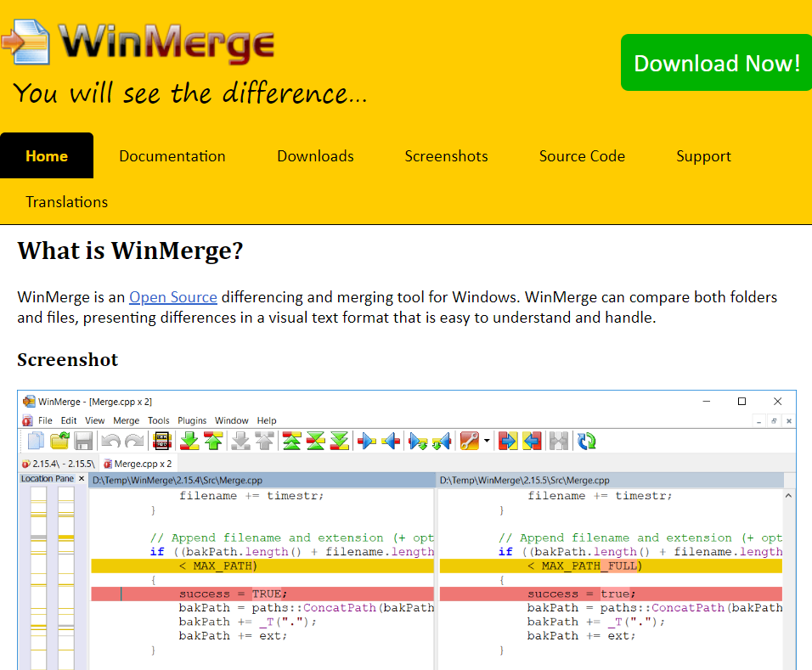Click the WinMerge title bar app icon
This screenshot has height=670, width=812.
coord(29,402)
